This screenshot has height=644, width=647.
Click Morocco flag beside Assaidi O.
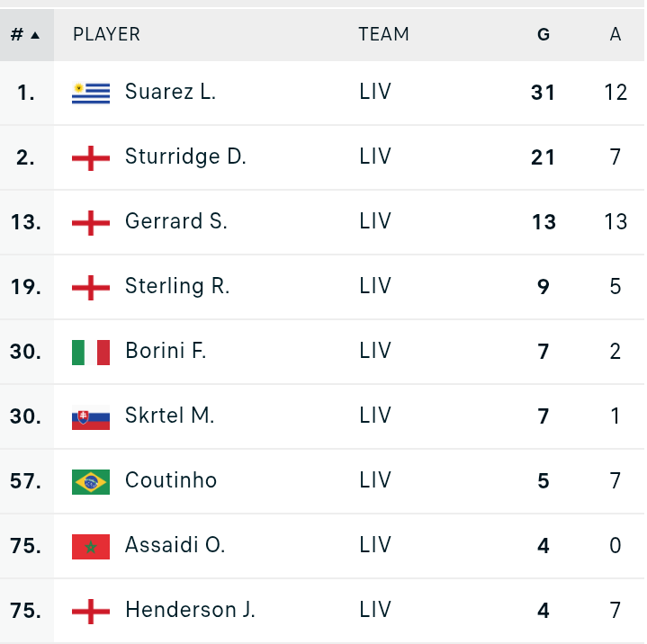click(91, 546)
